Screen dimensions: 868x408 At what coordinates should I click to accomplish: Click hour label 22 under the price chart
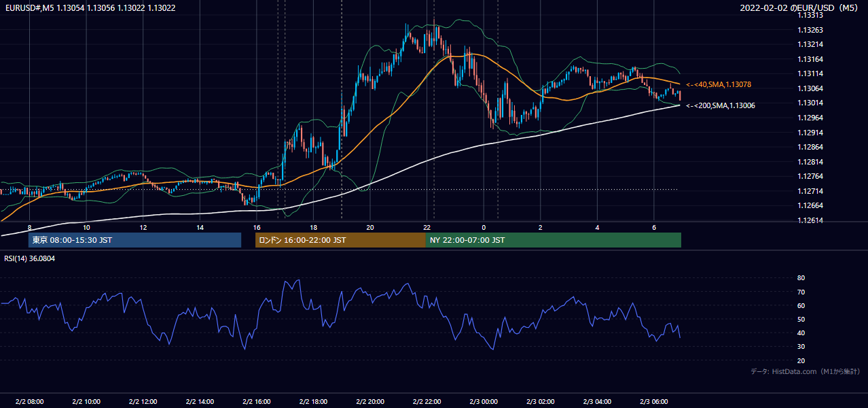point(427,227)
